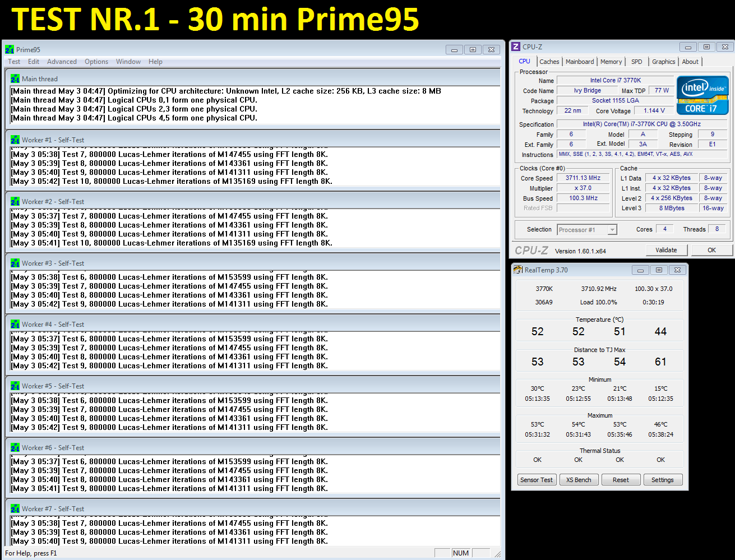This screenshot has width=735, height=560.
Task: Click the Instructions field in CPU-Z
Action: (642, 154)
